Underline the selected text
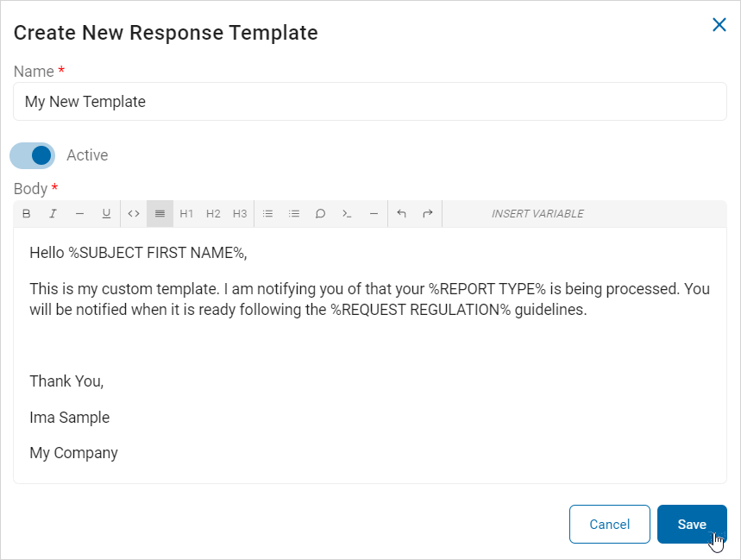 (106, 214)
